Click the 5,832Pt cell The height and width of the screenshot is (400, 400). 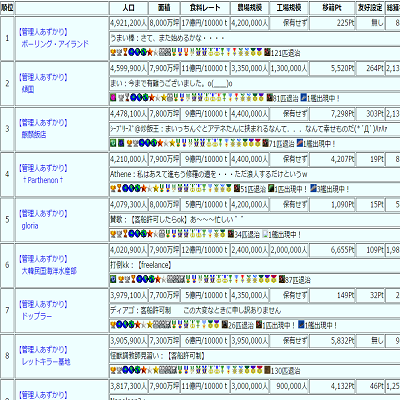(x=332, y=340)
